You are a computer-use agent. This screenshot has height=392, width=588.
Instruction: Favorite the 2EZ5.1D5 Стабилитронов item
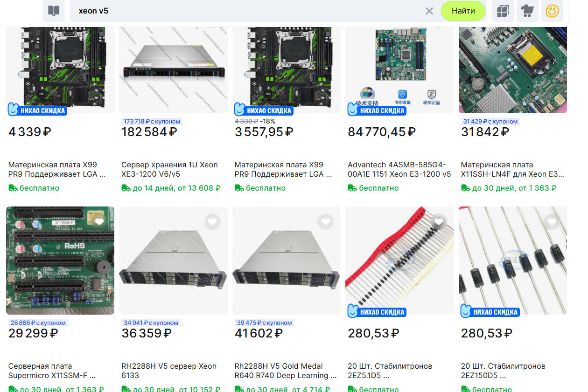tap(439, 221)
